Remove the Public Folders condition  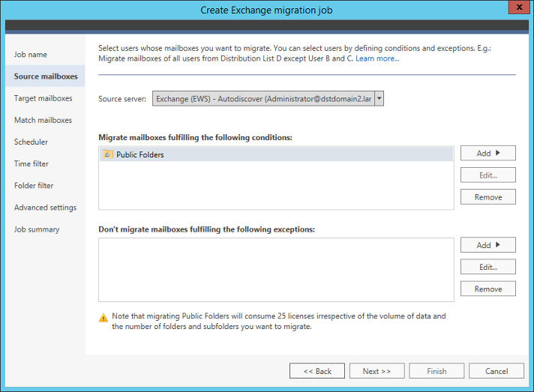488,197
